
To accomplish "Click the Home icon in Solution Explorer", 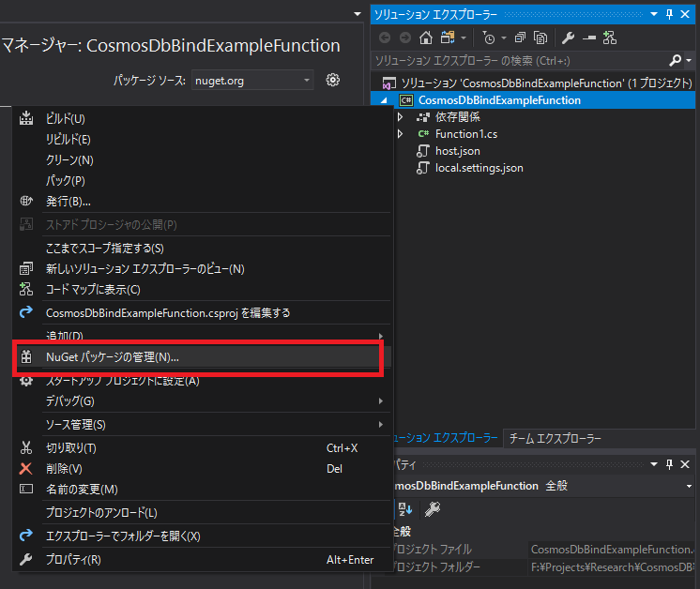I will [x=426, y=38].
